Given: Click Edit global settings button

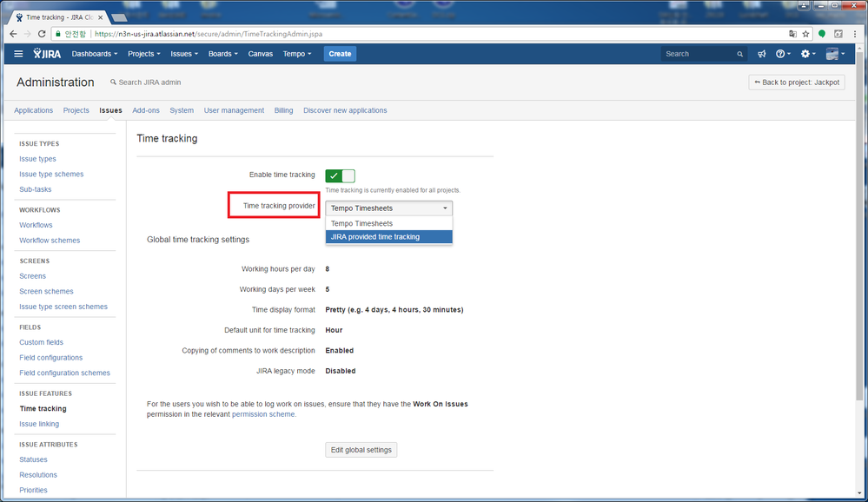Looking at the screenshot, I should (361, 450).
